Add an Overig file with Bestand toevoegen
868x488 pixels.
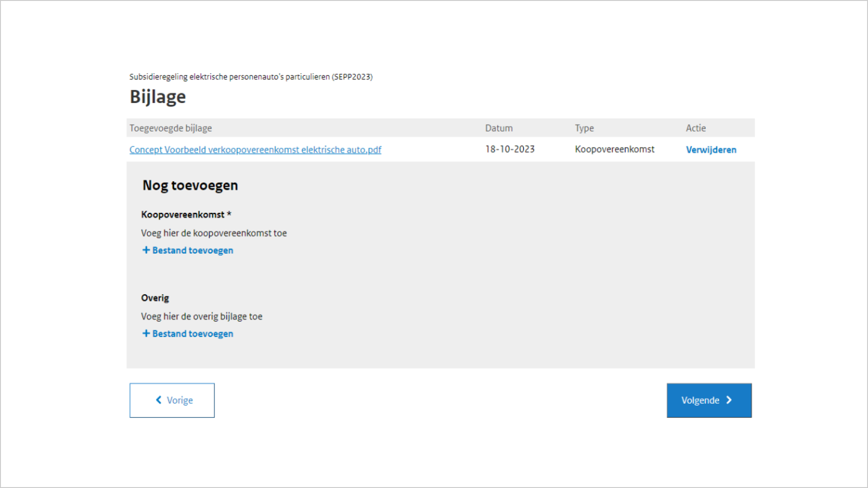pyautogui.click(x=192, y=333)
